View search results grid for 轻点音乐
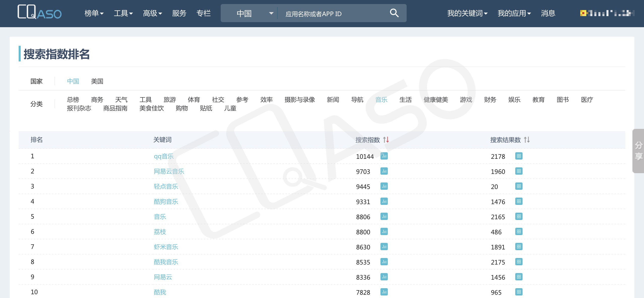 click(519, 186)
